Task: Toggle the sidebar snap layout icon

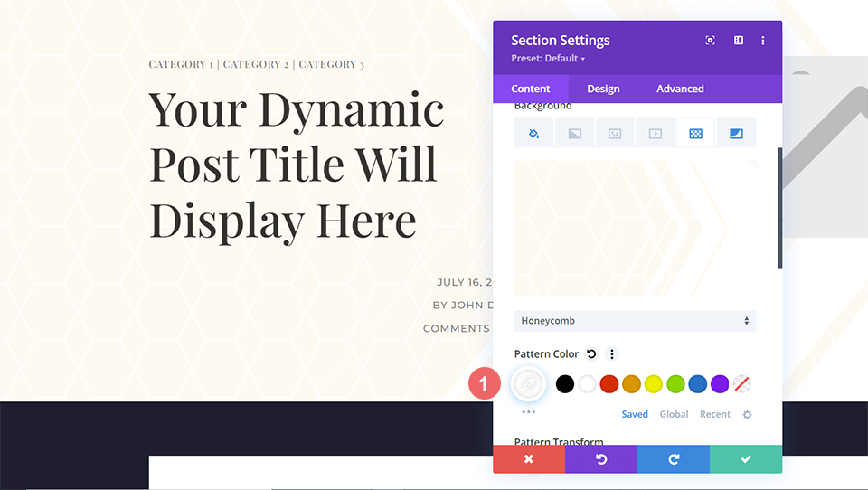Action: [738, 41]
